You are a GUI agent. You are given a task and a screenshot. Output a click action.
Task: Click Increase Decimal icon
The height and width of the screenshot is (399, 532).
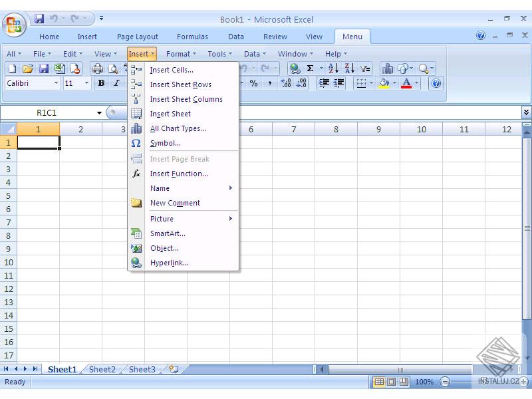[286, 83]
